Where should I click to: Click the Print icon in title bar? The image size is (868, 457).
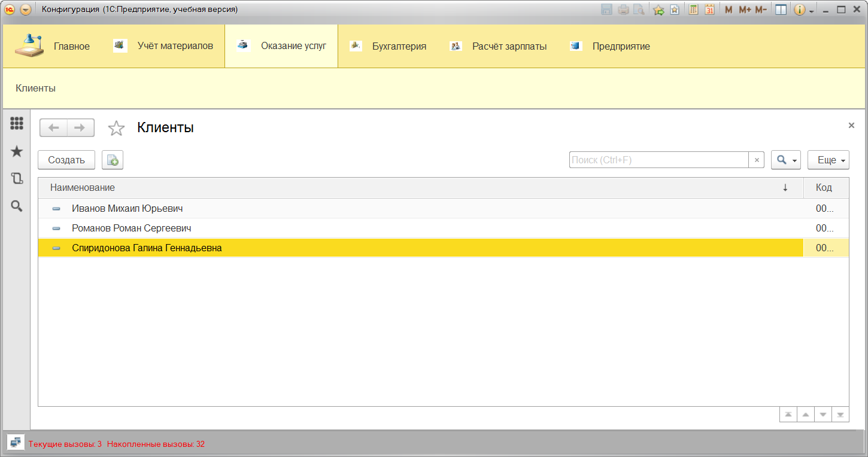click(x=623, y=10)
